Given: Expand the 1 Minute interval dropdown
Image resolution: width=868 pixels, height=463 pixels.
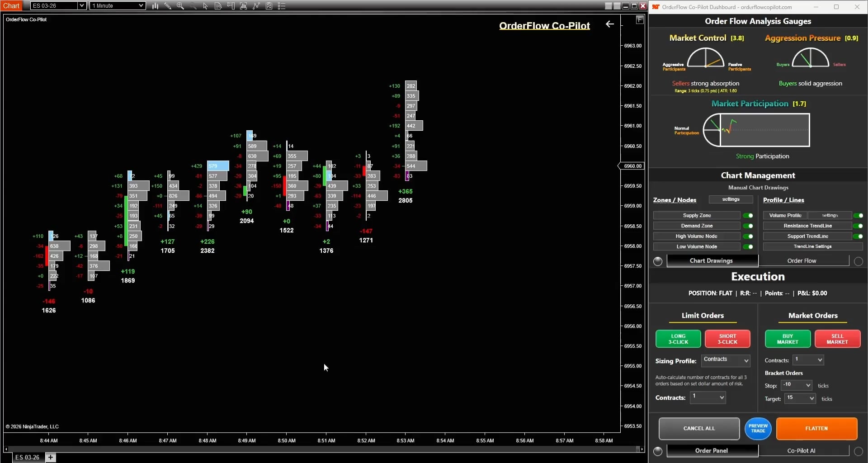Looking at the screenshot, I should [117, 6].
